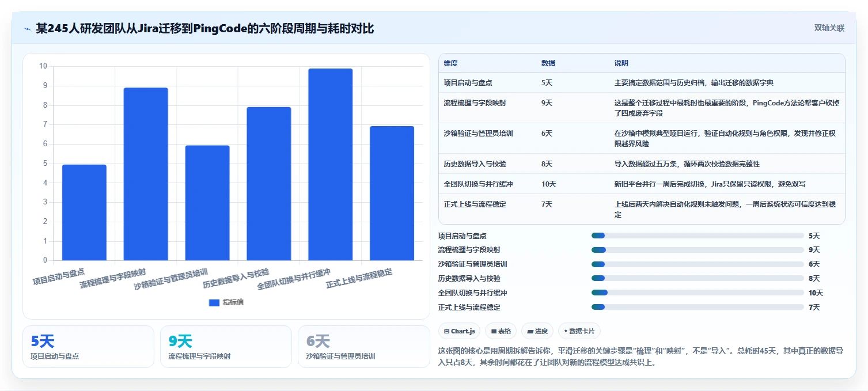Select the Chart.js tag
Image resolution: width=868 pixels, height=391 pixels.
(x=459, y=331)
